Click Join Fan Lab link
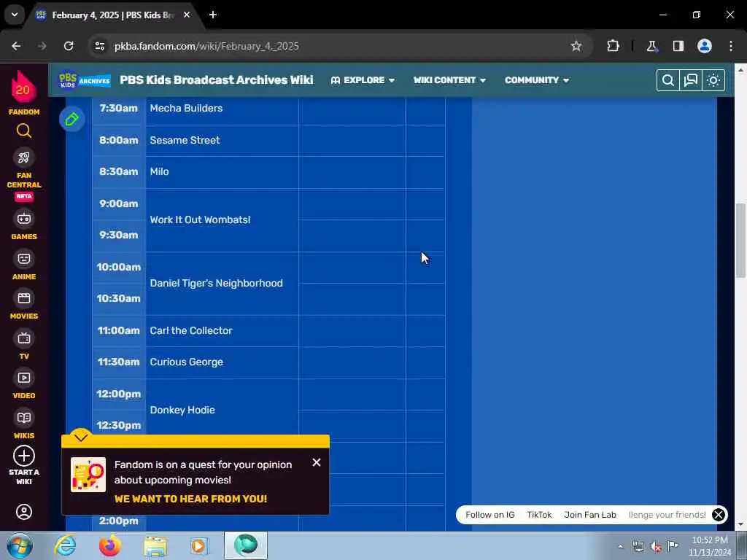The height and width of the screenshot is (560, 747). [x=589, y=515]
